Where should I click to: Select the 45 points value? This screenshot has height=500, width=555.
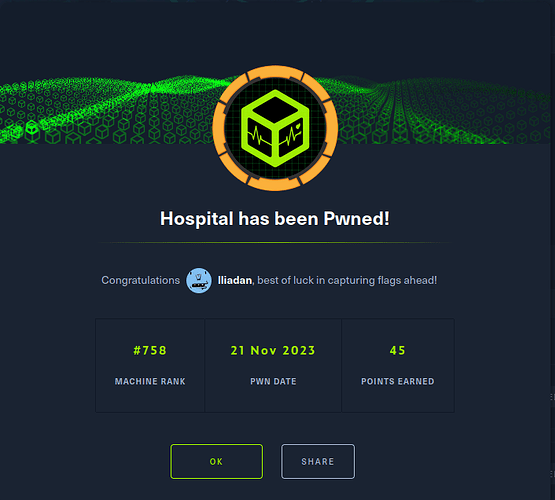point(397,350)
